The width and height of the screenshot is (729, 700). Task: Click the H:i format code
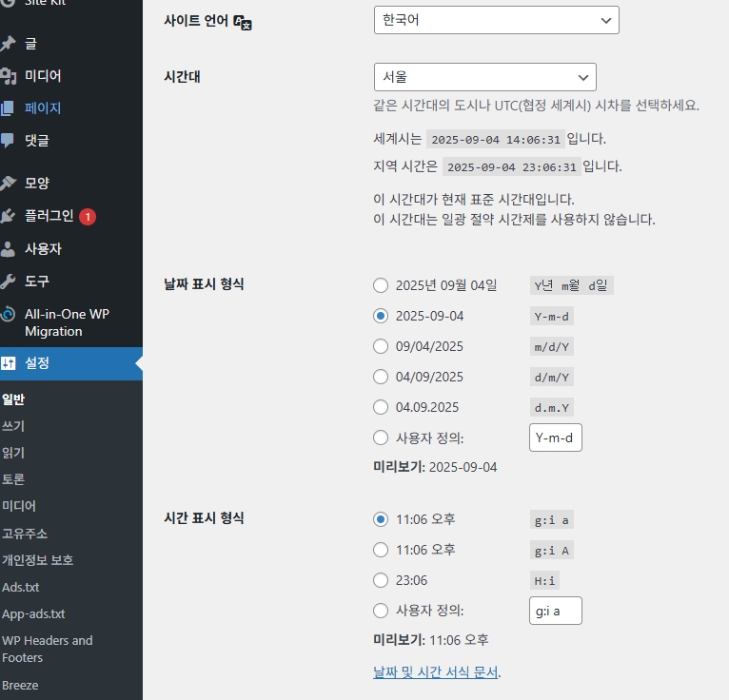click(544, 580)
